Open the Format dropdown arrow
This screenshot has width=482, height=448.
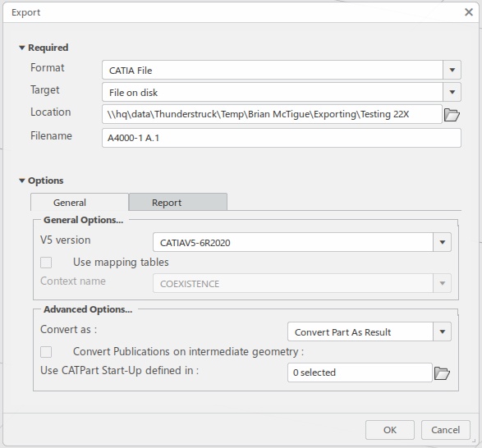[x=452, y=70]
